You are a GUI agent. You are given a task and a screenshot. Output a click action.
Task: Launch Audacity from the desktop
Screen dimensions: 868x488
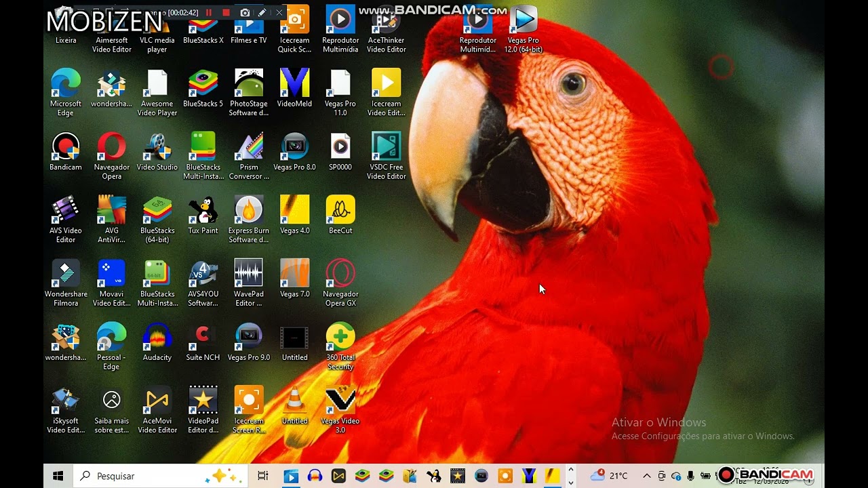[157, 342]
